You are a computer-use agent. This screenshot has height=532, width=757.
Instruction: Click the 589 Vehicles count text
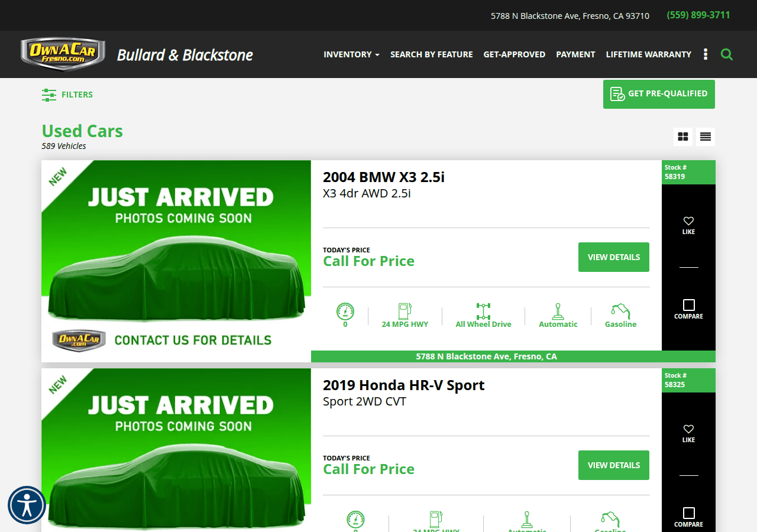click(64, 146)
